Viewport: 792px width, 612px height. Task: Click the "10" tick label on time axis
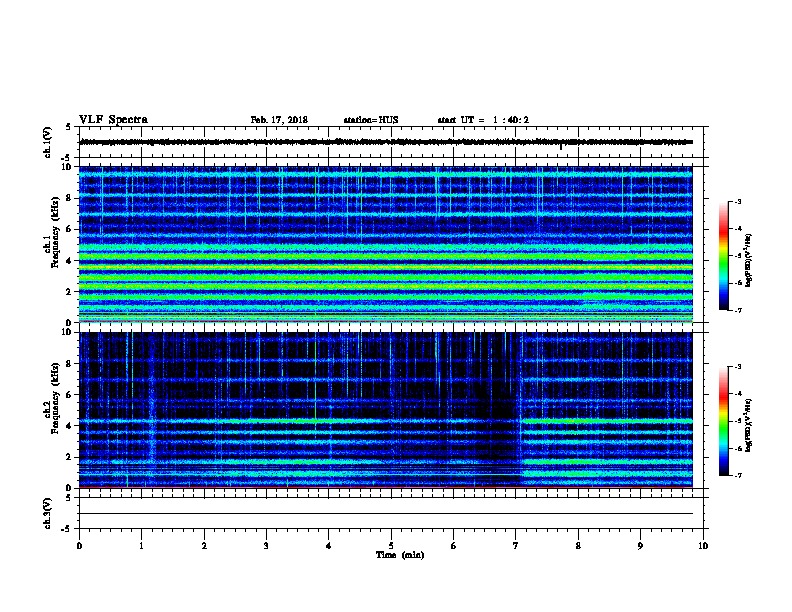703,546
